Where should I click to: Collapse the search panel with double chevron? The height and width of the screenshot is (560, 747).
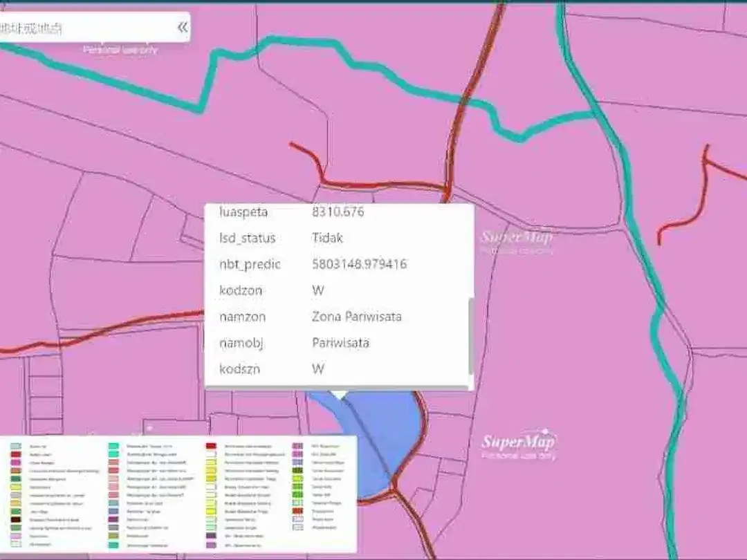183,27
